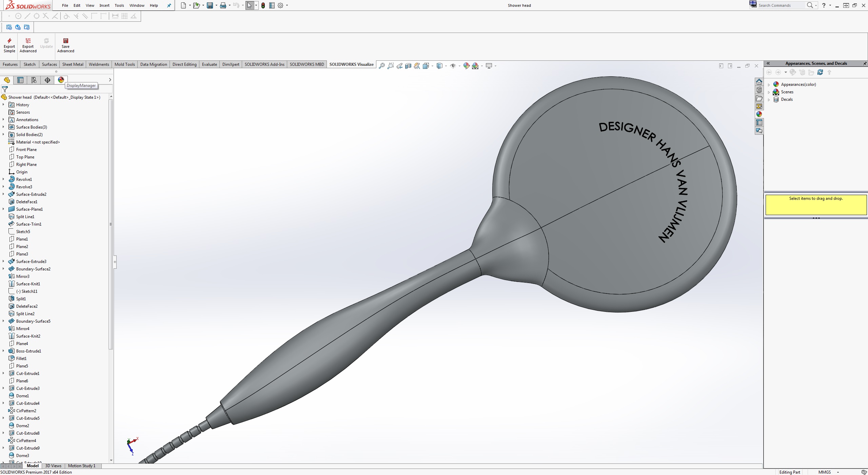Toggle the pin on the menu bar
The height and width of the screenshot is (475, 868).
point(169,5)
